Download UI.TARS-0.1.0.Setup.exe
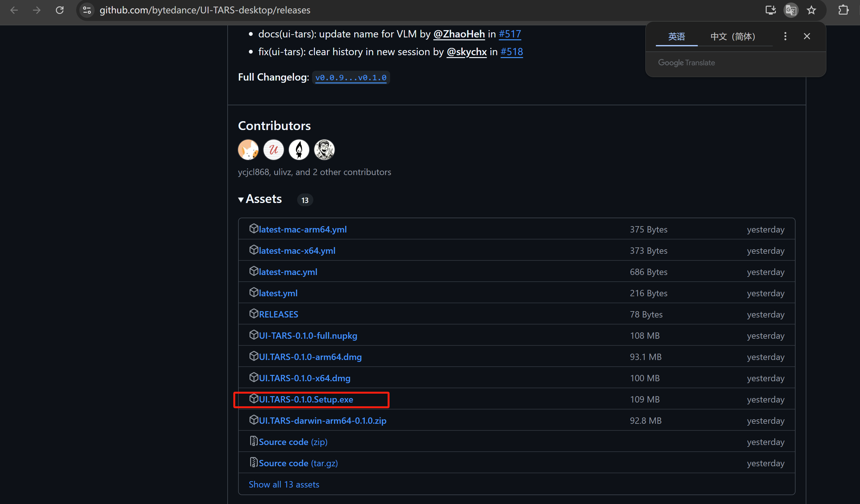 (306, 399)
